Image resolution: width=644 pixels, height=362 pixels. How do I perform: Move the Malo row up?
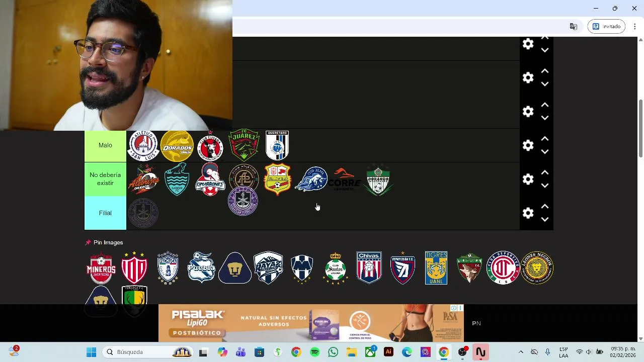(545, 139)
